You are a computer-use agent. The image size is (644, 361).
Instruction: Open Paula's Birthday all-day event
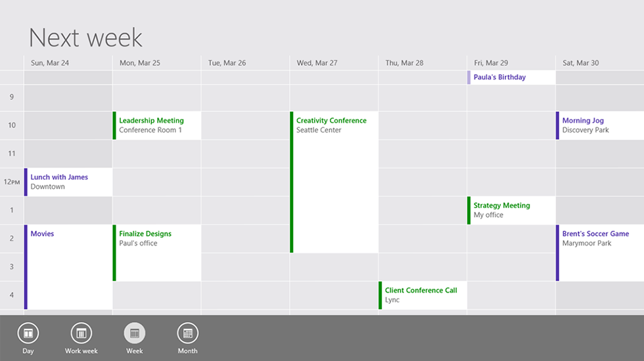[x=512, y=77]
